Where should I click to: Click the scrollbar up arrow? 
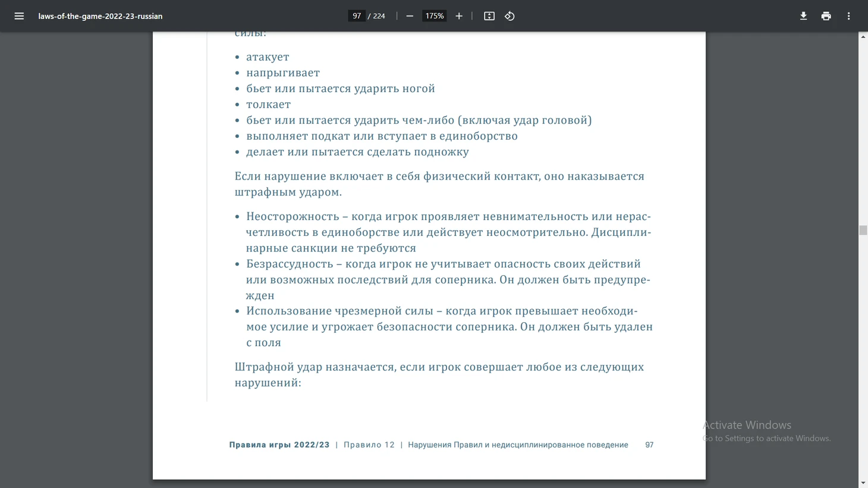pyautogui.click(x=863, y=37)
